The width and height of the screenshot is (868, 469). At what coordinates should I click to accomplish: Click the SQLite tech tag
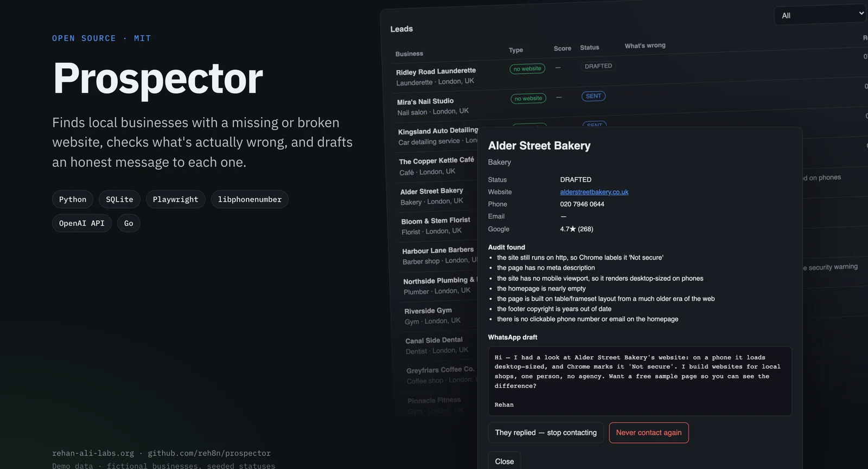[119, 200]
